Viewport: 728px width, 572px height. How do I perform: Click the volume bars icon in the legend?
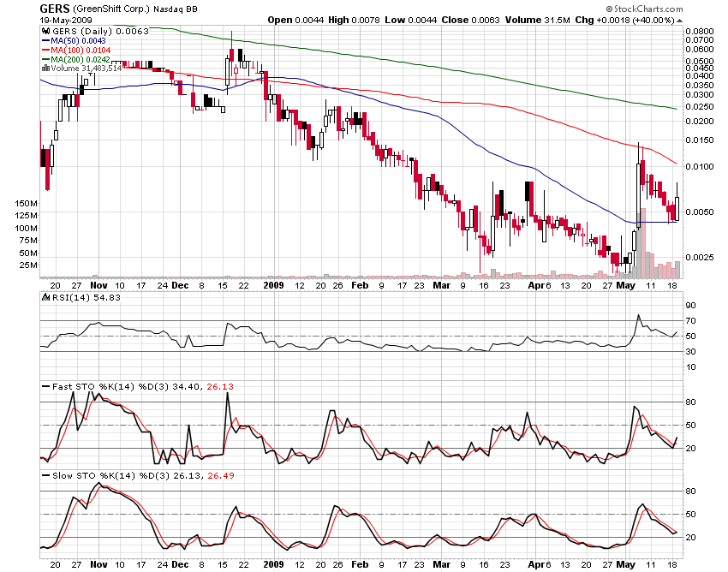46,69
